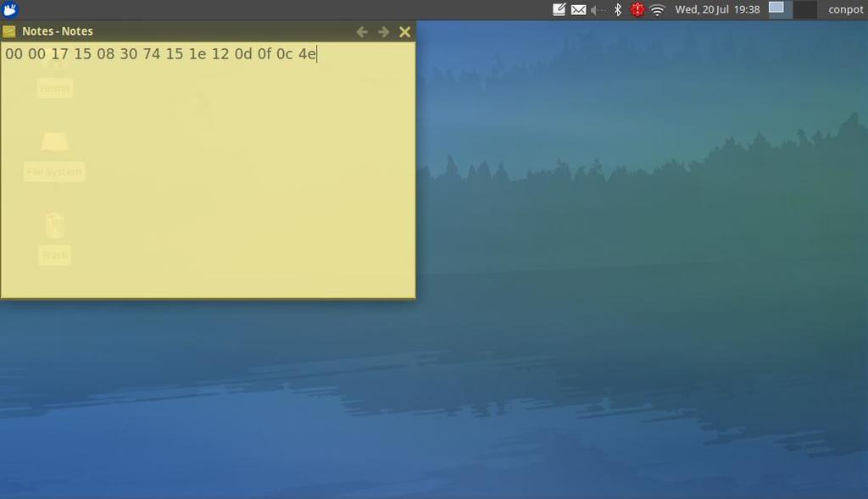Open the mail notification icon

578,10
